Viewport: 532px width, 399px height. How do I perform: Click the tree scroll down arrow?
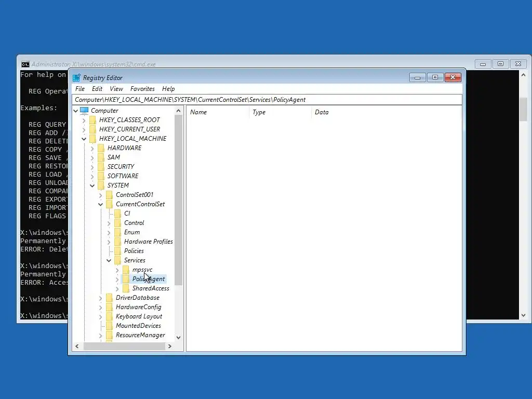pos(179,338)
